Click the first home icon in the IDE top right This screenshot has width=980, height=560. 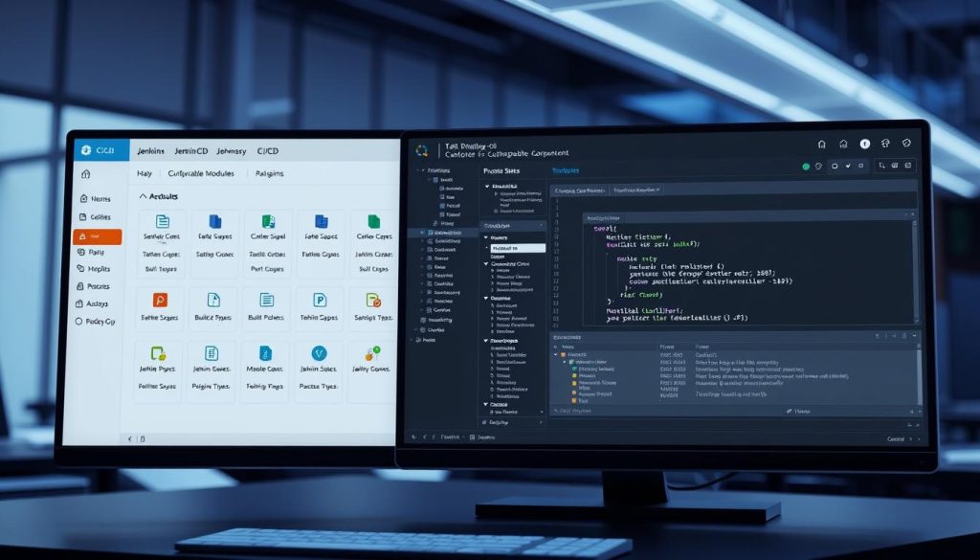tap(822, 145)
